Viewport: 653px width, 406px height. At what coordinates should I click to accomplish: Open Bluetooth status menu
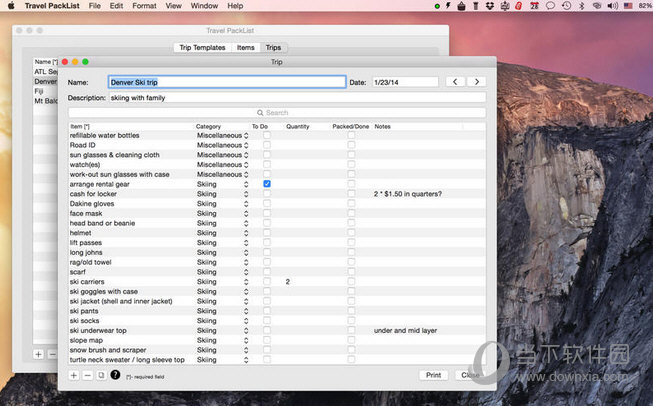(582, 6)
